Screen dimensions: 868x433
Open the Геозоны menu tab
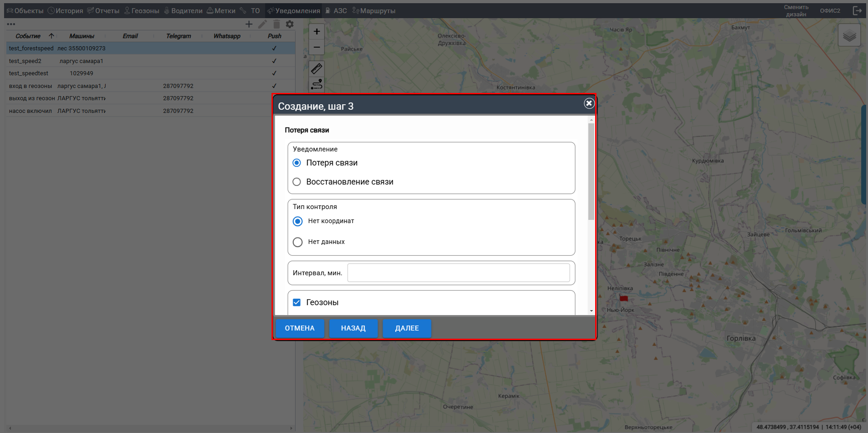142,10
